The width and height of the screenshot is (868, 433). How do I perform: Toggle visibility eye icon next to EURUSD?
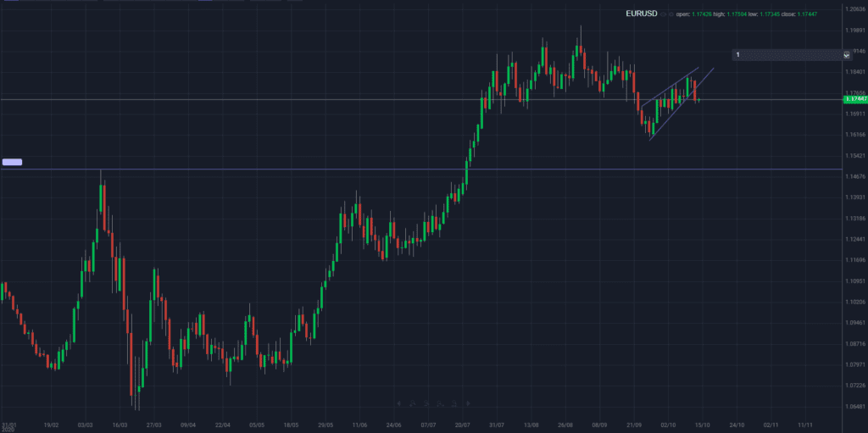(663, 14)
